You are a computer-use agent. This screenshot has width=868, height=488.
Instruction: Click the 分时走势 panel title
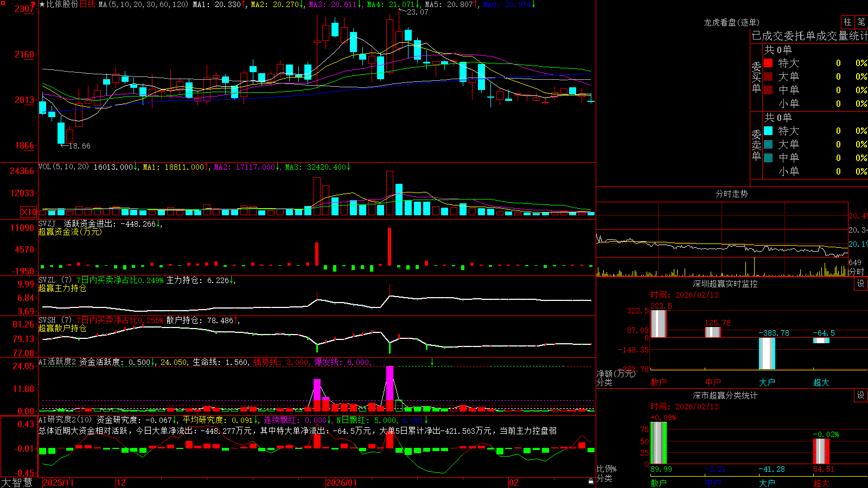pyautogui.click(x=732, y=194)
